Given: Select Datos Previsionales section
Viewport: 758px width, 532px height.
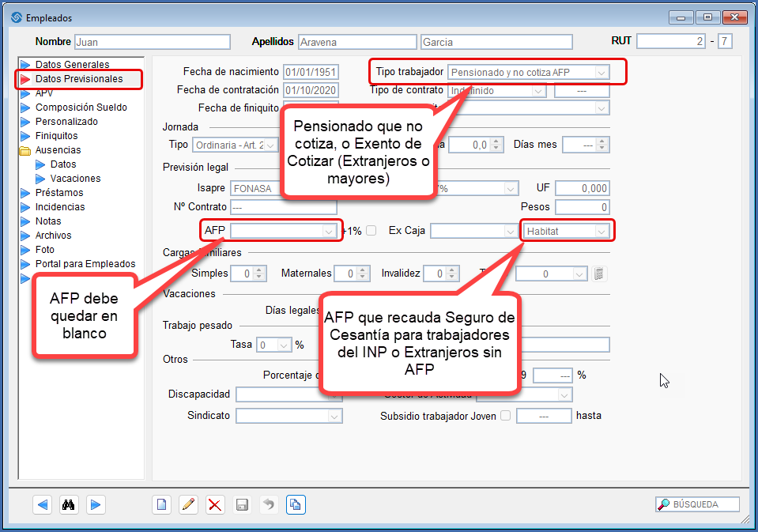Looking at the screenshot, I should click(79, 79).
